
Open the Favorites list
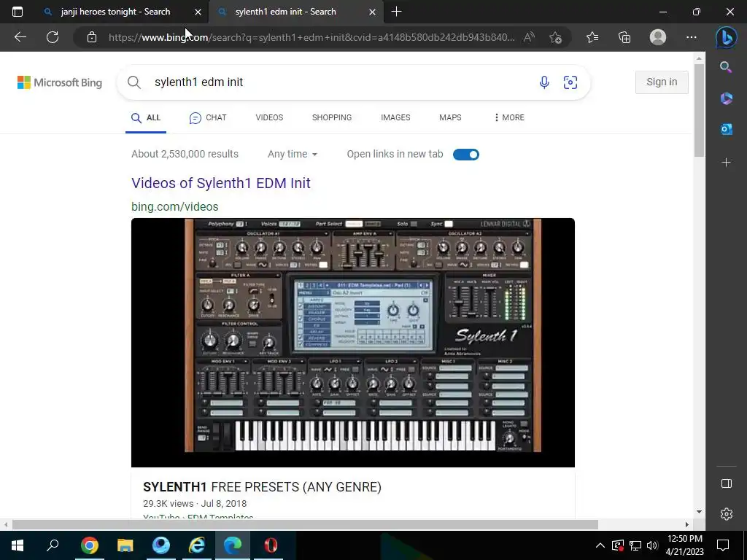pyautogui.click(x=592, y=37)
